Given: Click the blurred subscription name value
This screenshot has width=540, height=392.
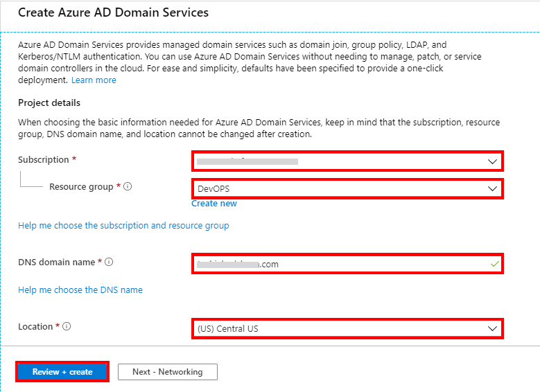Looking at the screenshot, I should click(247, 161).
